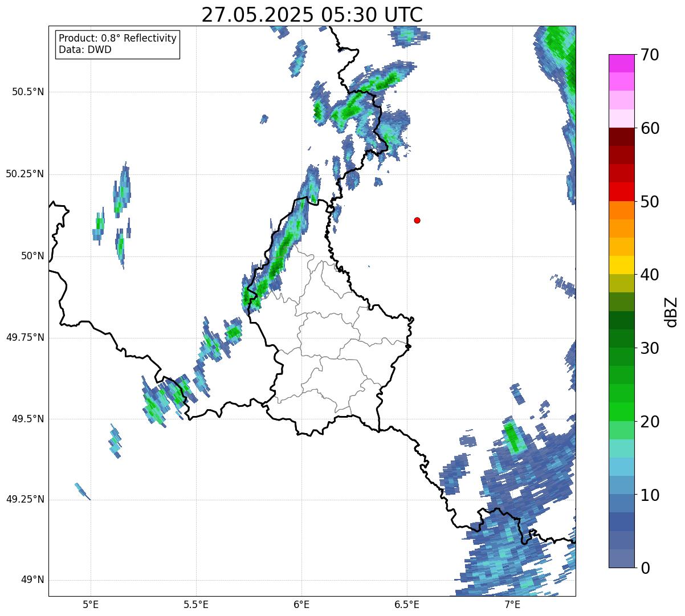Click the 50.5°N latitude label

[x=28, y=92]
